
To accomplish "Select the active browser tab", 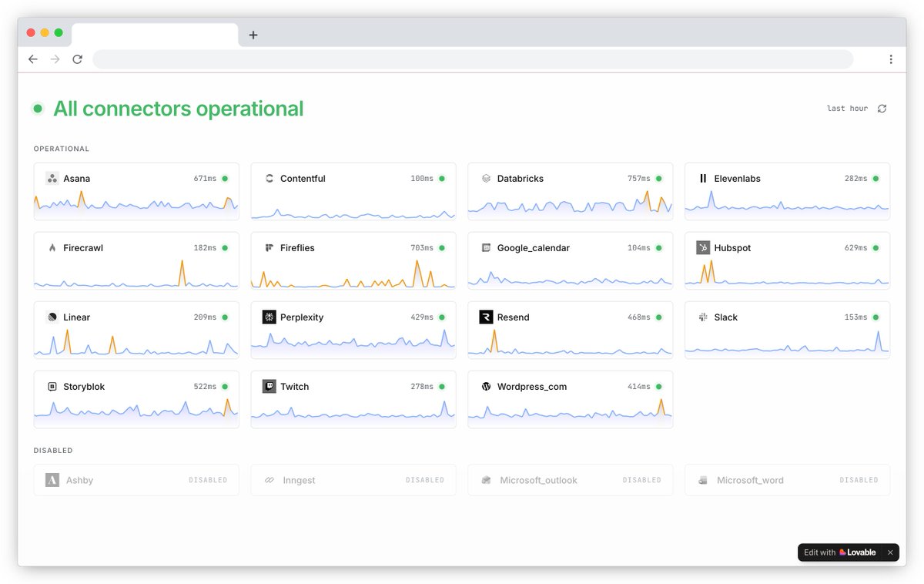I will 155,35.
